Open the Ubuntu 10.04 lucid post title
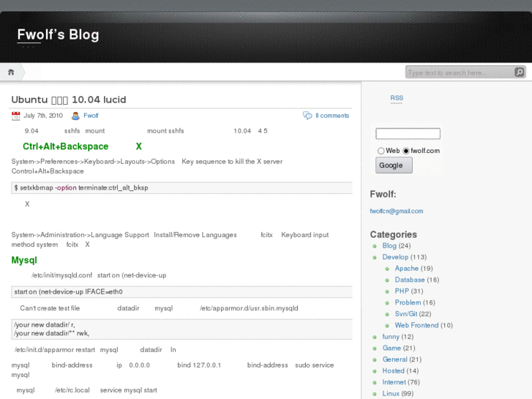This screenshot has height=399, width=532. click(x=69, y=100)
